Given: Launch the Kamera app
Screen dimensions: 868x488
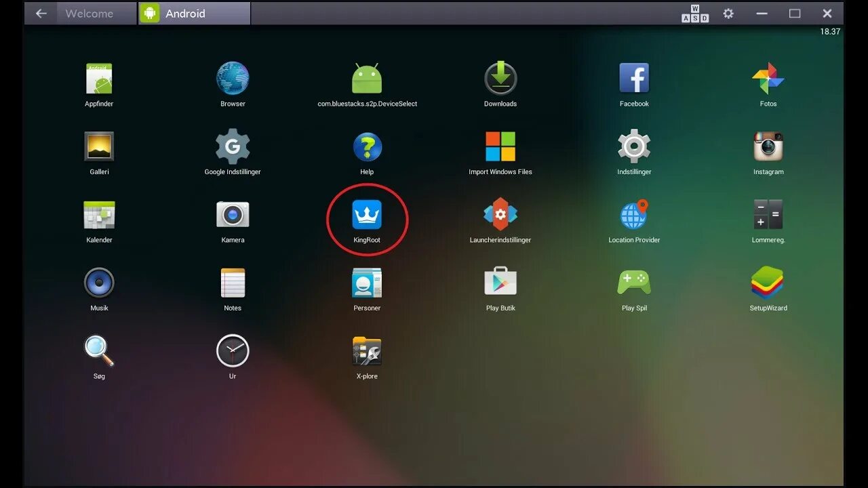Looking at the screenshot, I should [x=233, y=215].
